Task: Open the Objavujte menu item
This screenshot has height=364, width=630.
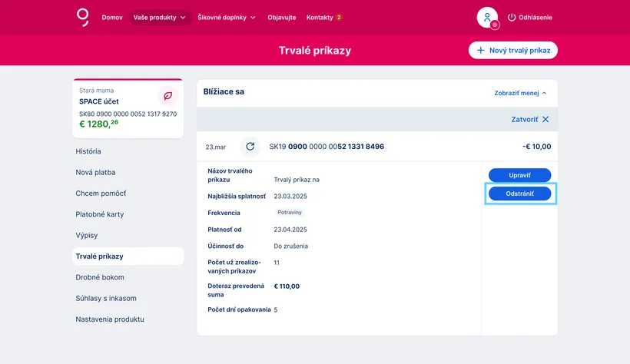Action: point(281,17)
